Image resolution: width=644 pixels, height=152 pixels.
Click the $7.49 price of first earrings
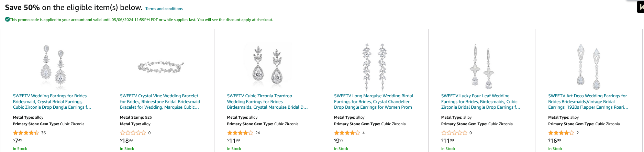tap(18, 140)
